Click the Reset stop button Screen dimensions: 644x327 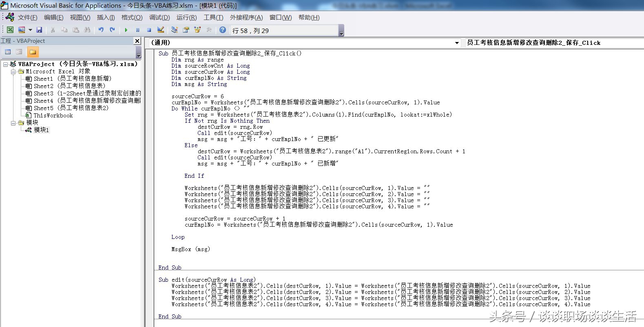(149, 30)
